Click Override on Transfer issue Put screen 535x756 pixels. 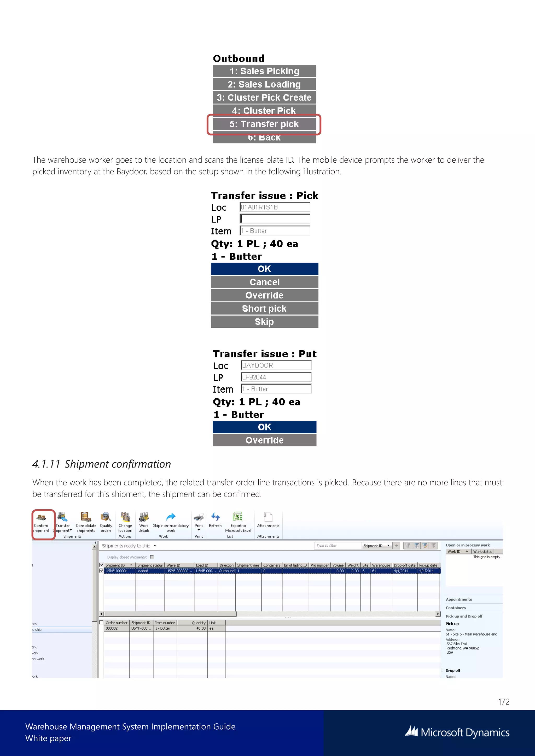pyautogui.click(x=265, y=440)
